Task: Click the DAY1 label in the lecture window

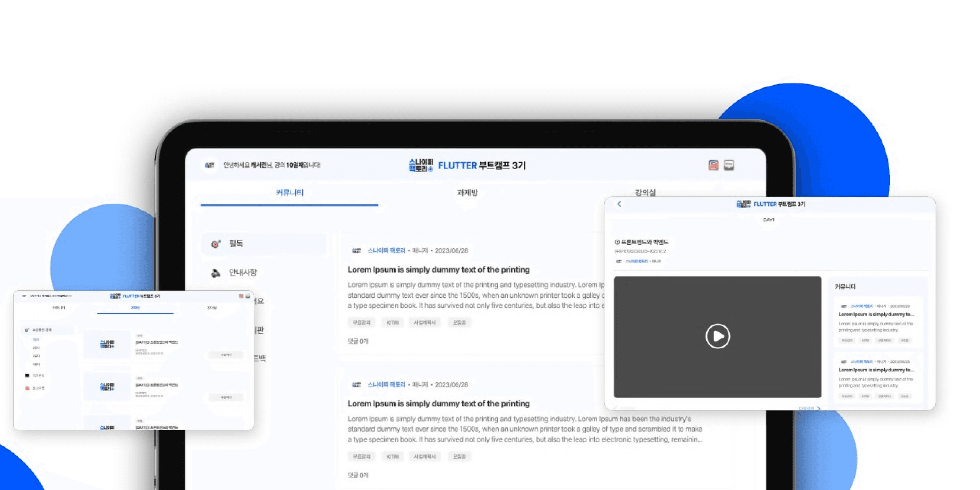Action: pos(769,220)
